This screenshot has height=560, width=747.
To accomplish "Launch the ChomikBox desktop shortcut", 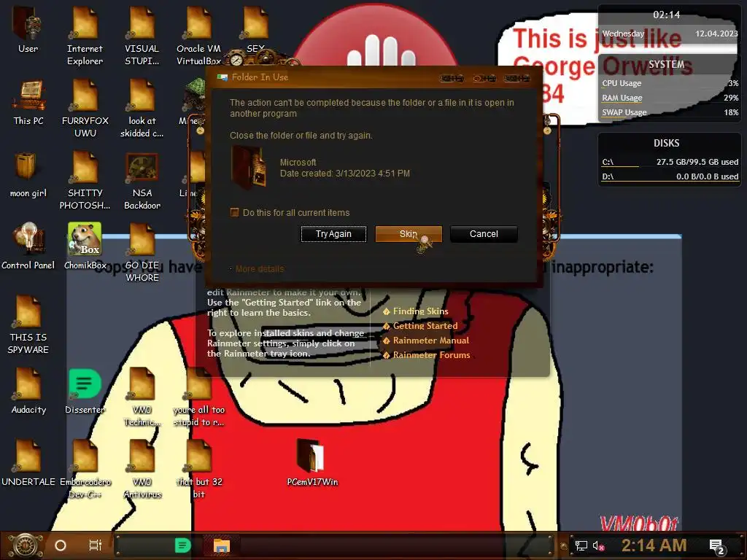I will (85, 246).
